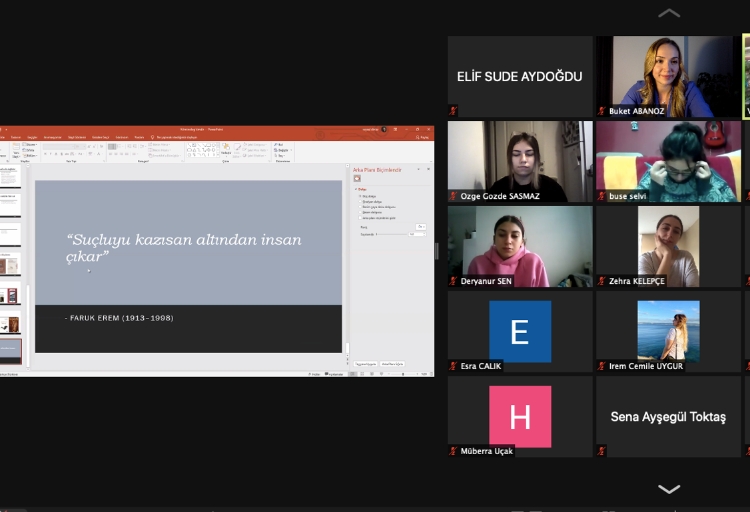The height and width of the screenshot is (512, 750).
Task: Select the second fill radio option in pane
Action: tap(361, 201)
